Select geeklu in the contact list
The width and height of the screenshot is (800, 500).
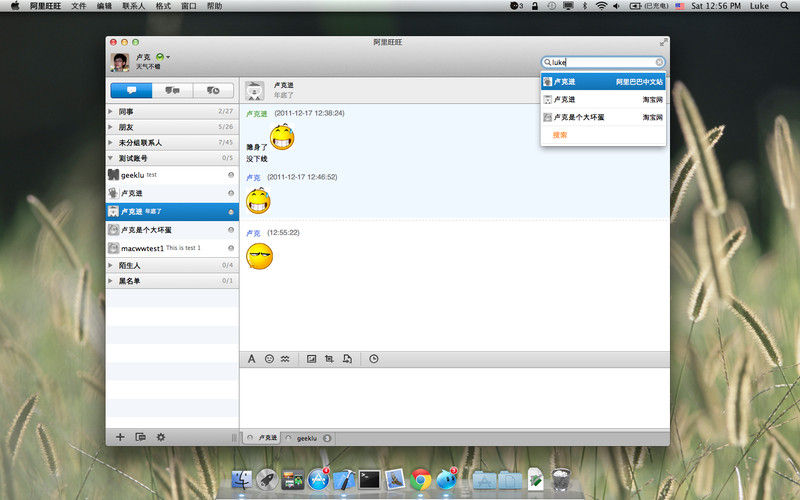pos(172,175)
